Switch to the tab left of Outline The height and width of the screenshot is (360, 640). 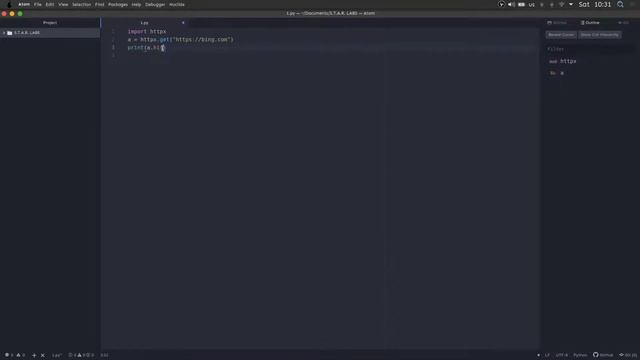557,23
